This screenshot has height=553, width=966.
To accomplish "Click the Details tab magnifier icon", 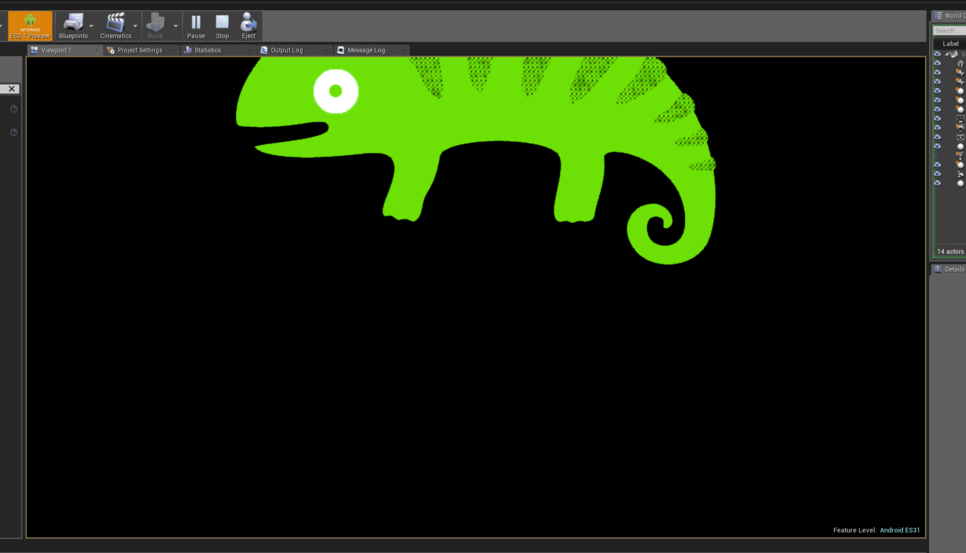I will point(938,269).
